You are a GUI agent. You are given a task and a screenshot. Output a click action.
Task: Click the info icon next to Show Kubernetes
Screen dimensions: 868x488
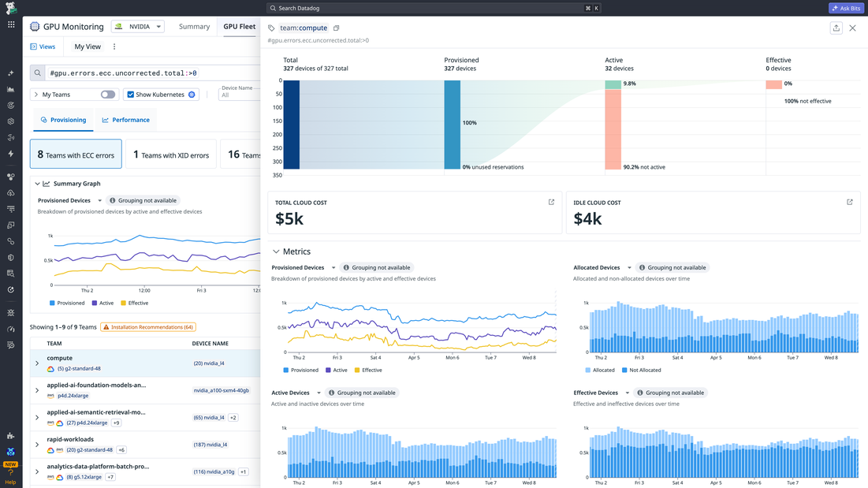pos(192,95)
